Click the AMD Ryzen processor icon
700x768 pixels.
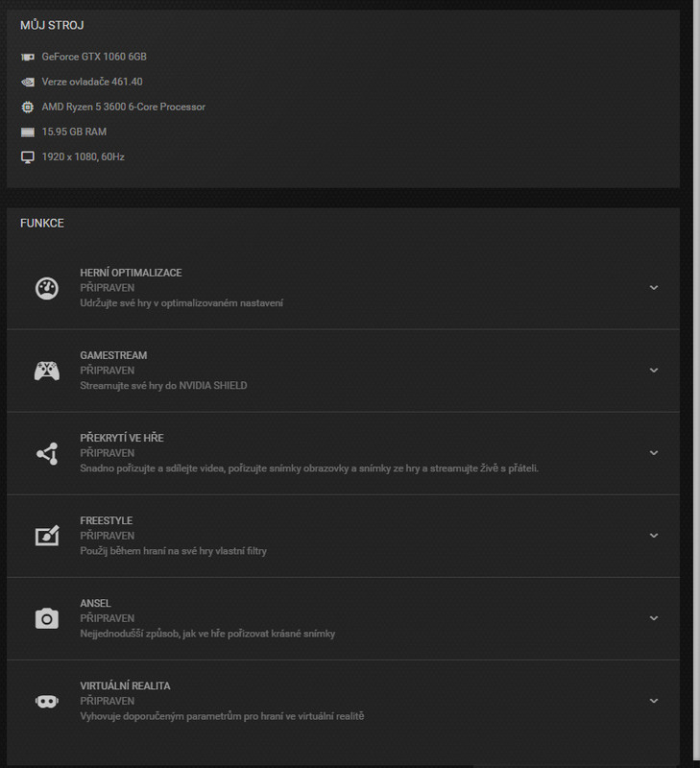click(28, 108)
